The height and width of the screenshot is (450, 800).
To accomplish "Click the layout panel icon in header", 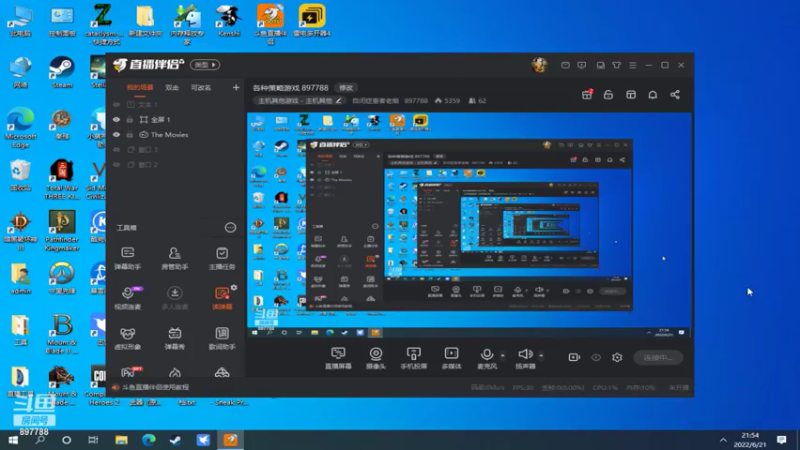I will pos(631,95).
